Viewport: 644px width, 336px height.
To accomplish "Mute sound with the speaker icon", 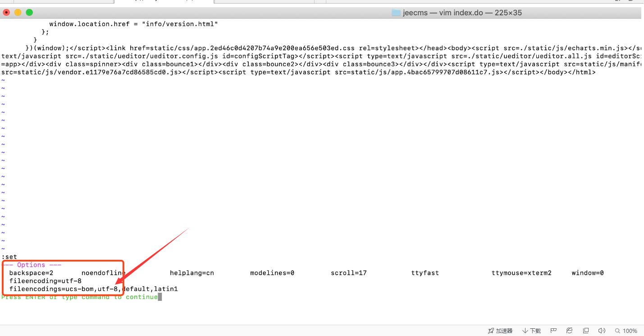I will (x=602, y=331).
